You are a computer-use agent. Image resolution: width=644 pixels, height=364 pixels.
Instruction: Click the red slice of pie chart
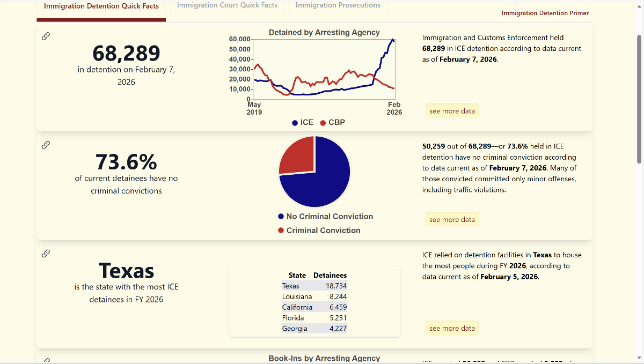pyautogui.click(x=297, y=155)
